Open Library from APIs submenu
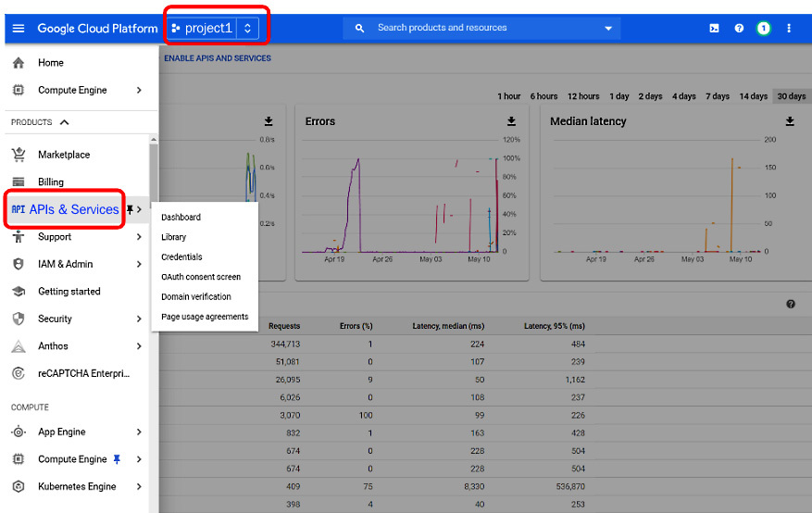The image size is (812, 513). tap(173, 237)
